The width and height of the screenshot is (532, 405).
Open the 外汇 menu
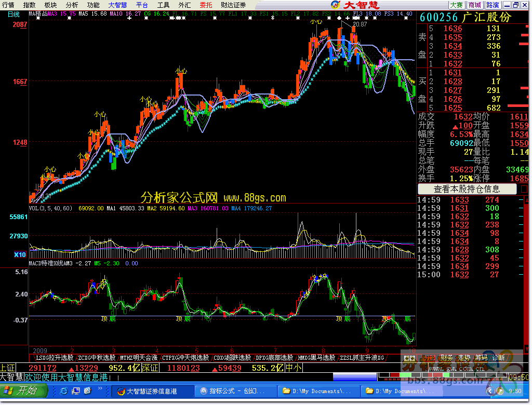point(184,5)
